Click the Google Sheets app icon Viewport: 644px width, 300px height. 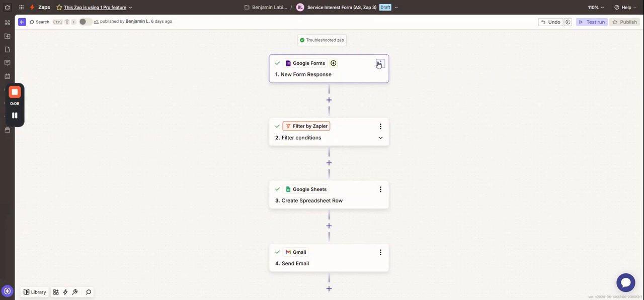(x=288, y=189)
